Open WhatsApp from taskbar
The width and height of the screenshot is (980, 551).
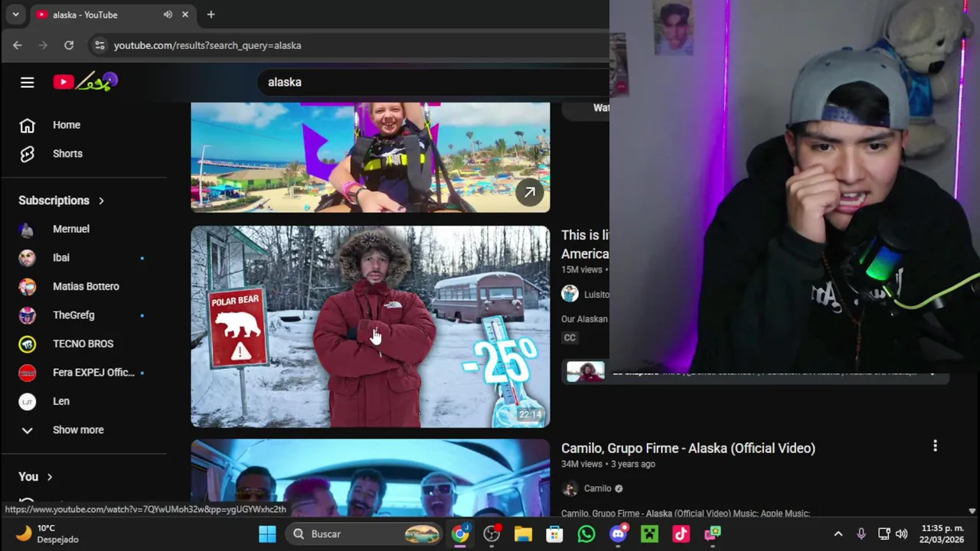coord(586,533)
